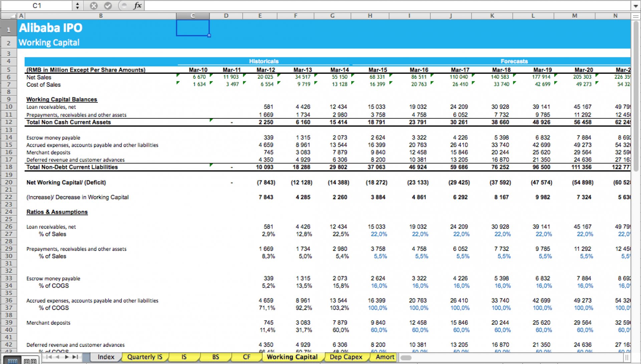Image resolution: width=641 pixels, height=364 pixels.
Task: Click 'Escrow money payable' label in row 14
Action: [x=53, y=138]
